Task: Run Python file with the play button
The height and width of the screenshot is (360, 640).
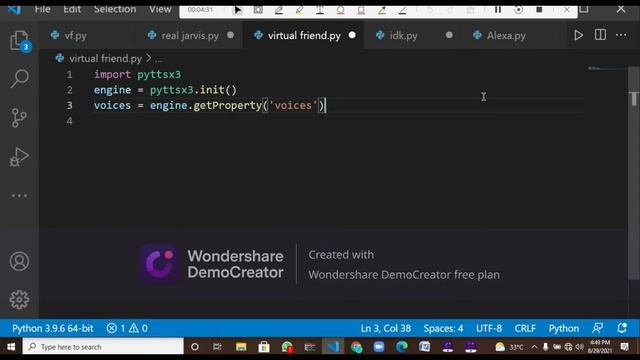Action: pos(578,35)
